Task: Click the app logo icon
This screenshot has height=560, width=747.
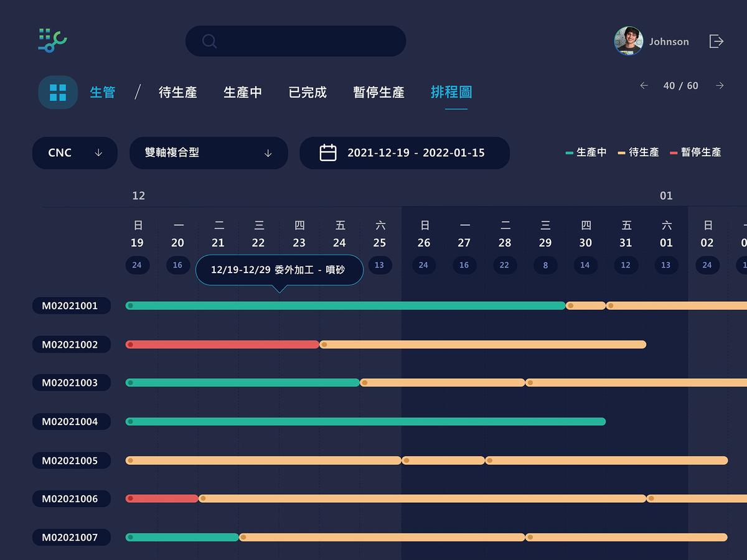Action: 52,40
